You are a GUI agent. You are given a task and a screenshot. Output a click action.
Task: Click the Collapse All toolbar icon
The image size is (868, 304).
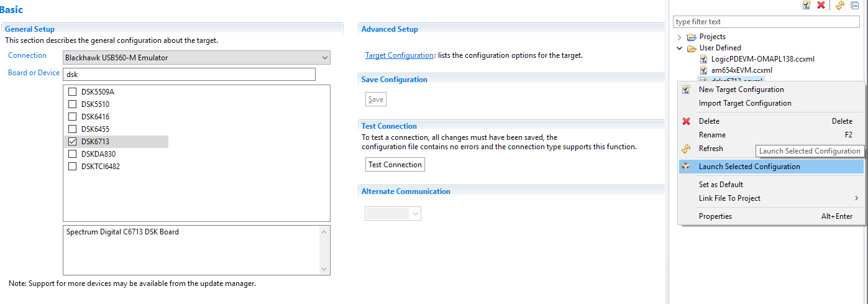[855, 5]
